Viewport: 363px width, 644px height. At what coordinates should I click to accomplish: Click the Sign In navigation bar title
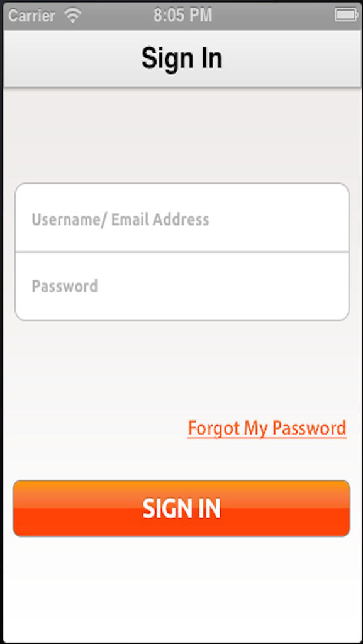(x=182, y=58)
